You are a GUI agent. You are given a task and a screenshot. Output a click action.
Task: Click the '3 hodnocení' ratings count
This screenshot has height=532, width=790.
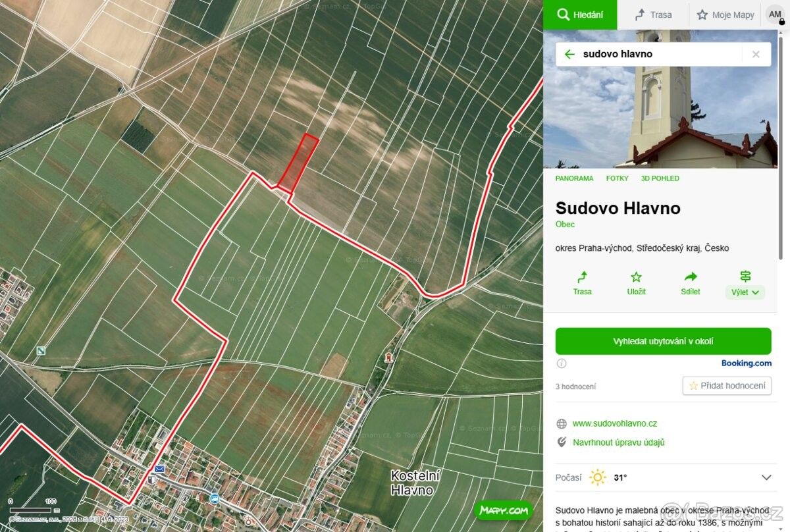pyautogui.click(x=575, y=386)
